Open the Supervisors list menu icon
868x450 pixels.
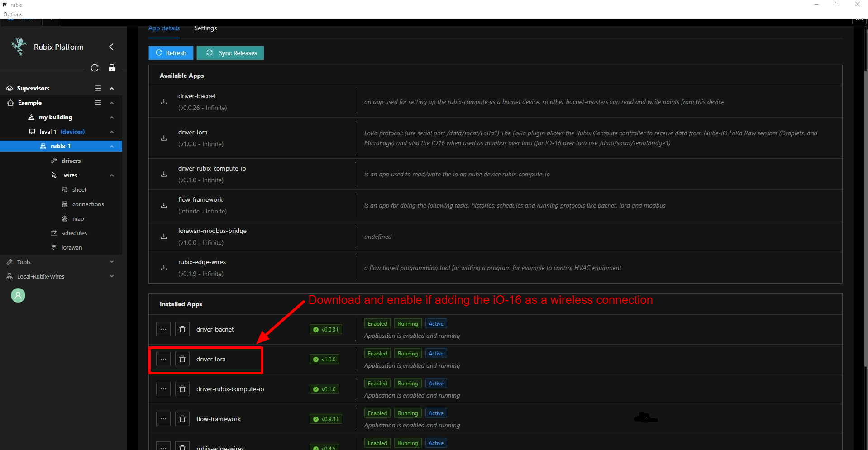tap(98, 88)
